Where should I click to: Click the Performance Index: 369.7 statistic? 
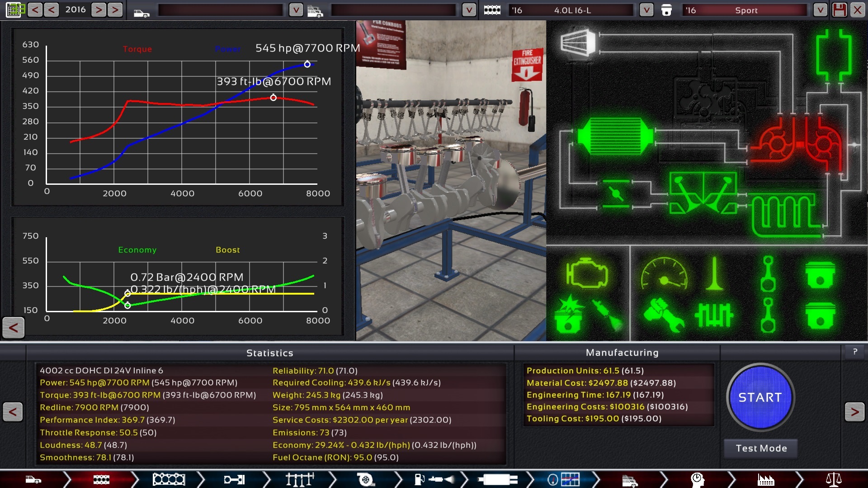tap(108, 420)
